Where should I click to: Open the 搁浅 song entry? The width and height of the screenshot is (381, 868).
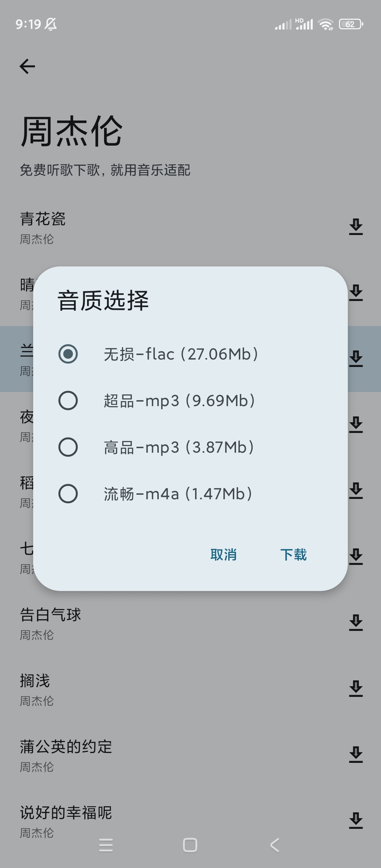[35, 681]
